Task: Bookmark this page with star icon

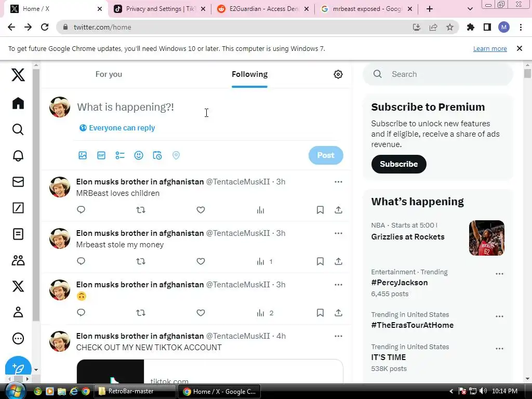Action: tap(450, 27)
